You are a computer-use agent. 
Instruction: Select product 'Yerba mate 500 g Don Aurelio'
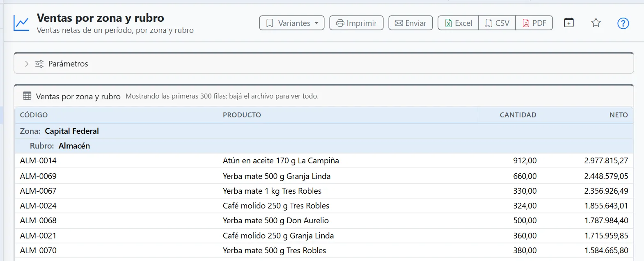[276, 220]
